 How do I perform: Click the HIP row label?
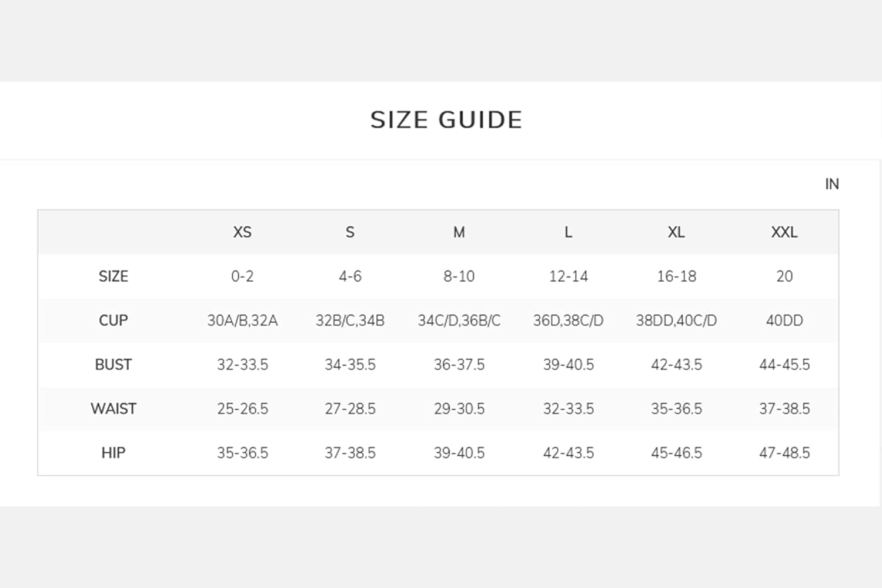113,453
